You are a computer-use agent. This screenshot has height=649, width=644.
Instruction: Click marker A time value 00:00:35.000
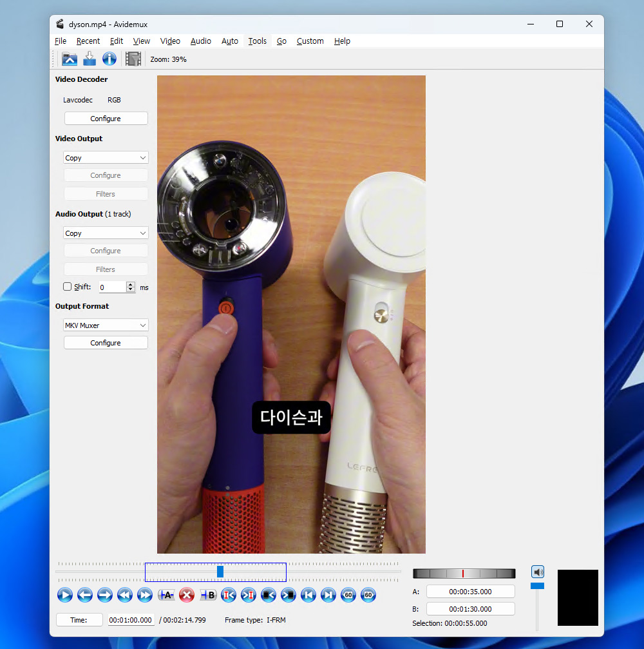pyautogui.click(x=470, y=592)
